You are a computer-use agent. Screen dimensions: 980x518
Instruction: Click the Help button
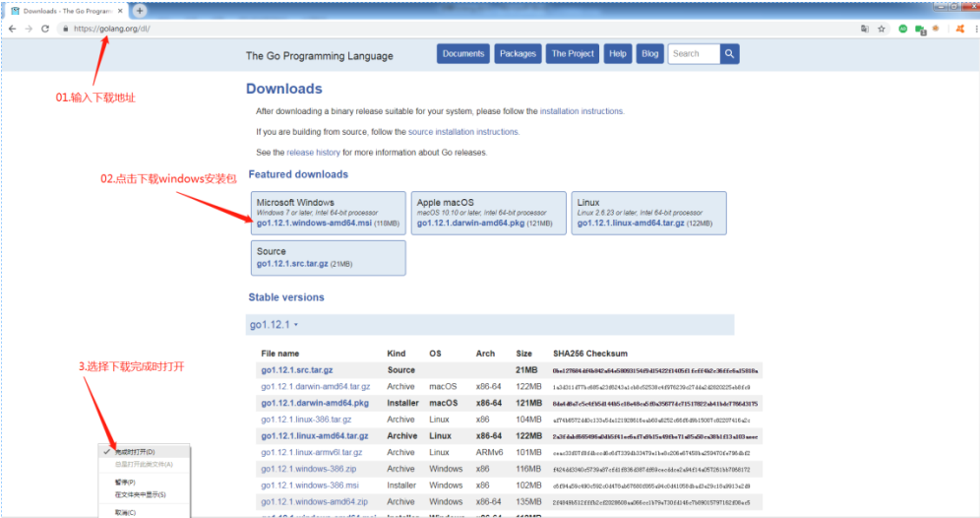[x=618, y=54]
